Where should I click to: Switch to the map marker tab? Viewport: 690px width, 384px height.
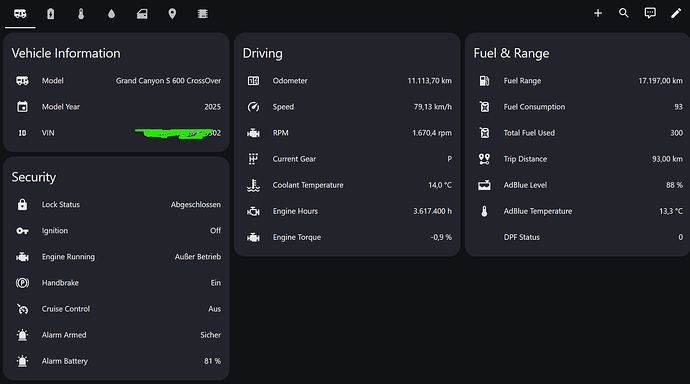click(172, 14)
